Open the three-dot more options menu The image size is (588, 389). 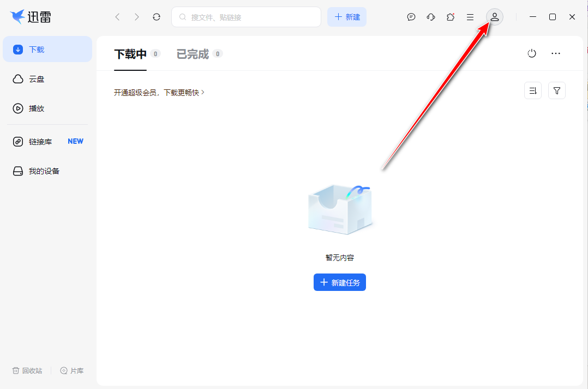click(556, 53)
